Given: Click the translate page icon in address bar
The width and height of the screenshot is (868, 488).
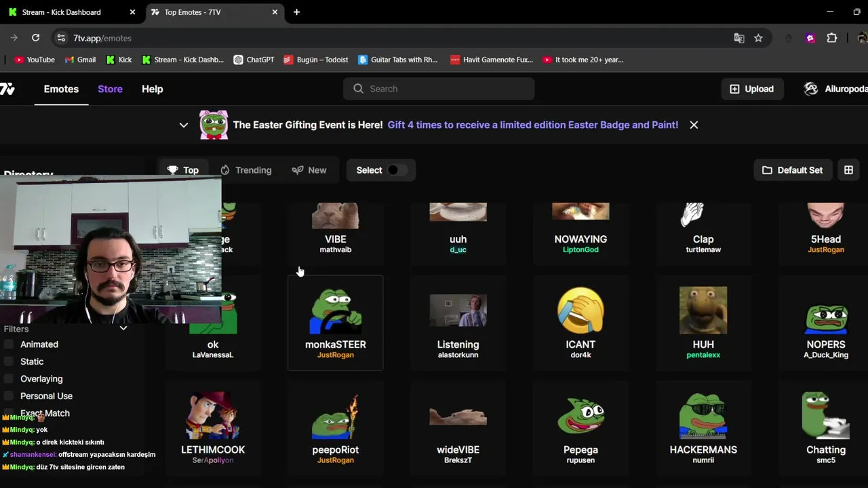Looking at the screenshot, I should (739, 38).
